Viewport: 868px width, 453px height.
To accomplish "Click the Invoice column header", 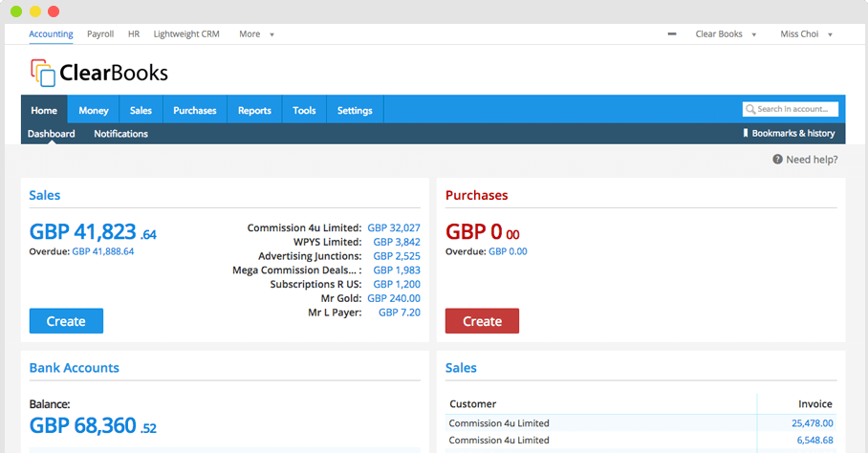I will pyautogui.click(x=814, y=403).
